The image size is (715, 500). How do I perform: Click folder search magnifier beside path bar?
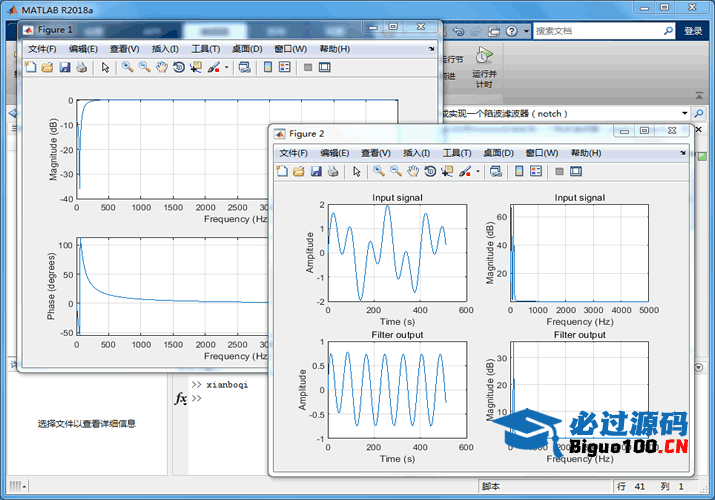tap(699, 113)
